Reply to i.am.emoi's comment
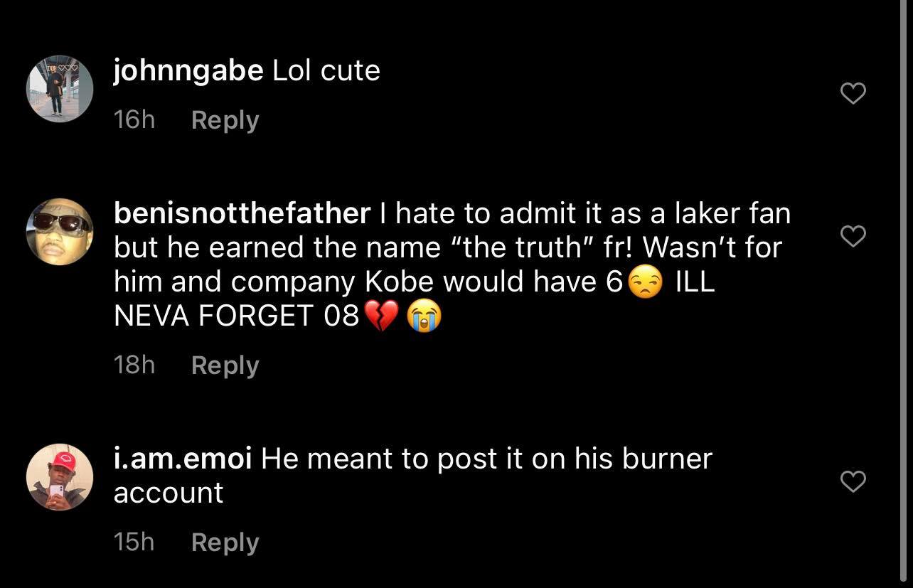The image size is (913, 588). click(x=225, y=542)
